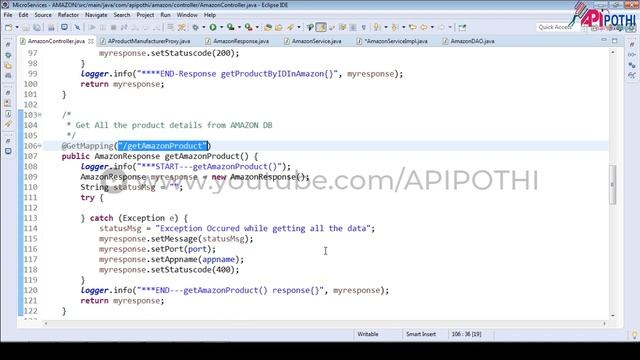Click the Print icon in toolbar

coord(51,27)
